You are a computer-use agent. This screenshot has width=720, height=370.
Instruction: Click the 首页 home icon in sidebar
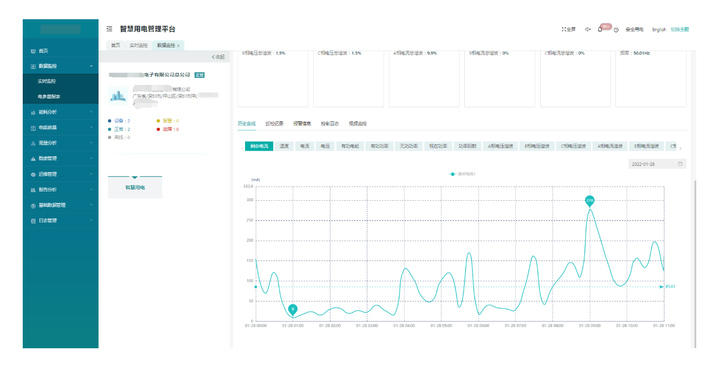coord(33,51)
